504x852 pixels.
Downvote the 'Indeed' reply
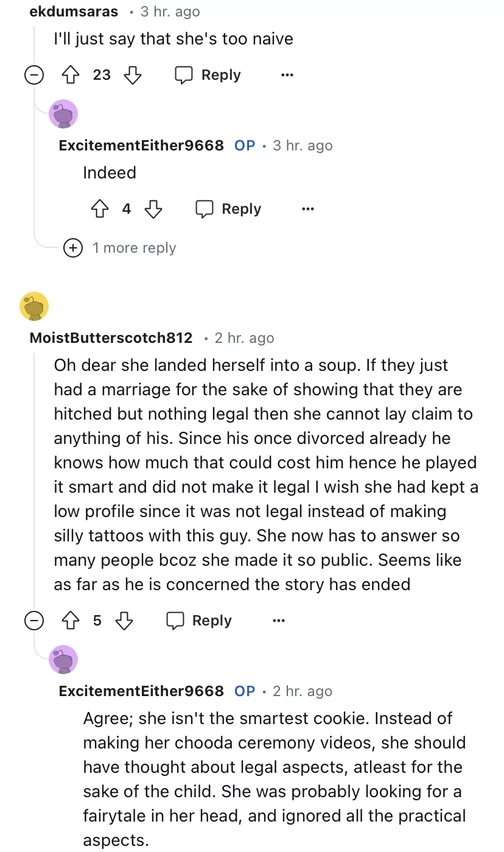click(x=153, y=209)
